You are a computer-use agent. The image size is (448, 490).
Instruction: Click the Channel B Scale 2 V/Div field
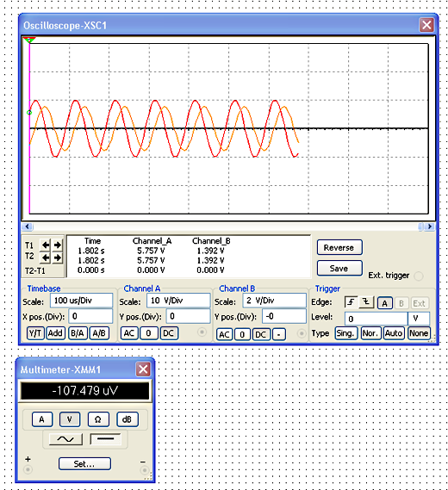coord(274,301)
